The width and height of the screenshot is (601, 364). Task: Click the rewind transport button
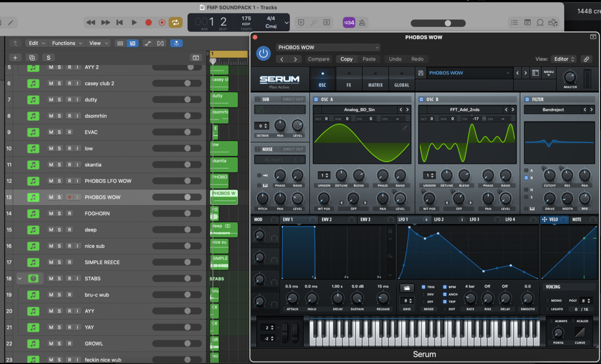(x=90, y=23)
